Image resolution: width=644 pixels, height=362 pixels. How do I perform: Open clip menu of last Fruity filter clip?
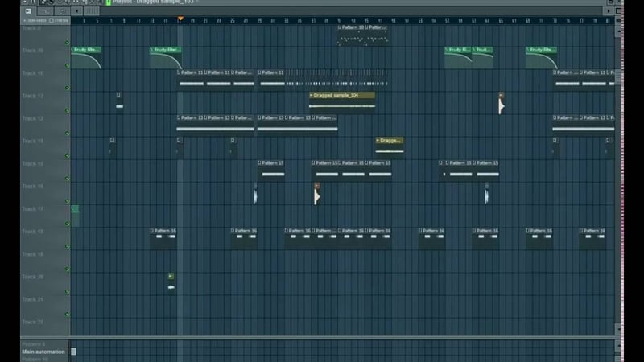pos(528,50)
